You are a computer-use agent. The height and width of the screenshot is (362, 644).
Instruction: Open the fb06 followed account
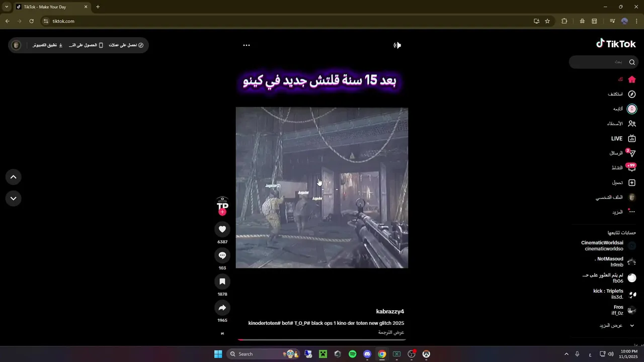pyautogui.click(x=609, y=278)
